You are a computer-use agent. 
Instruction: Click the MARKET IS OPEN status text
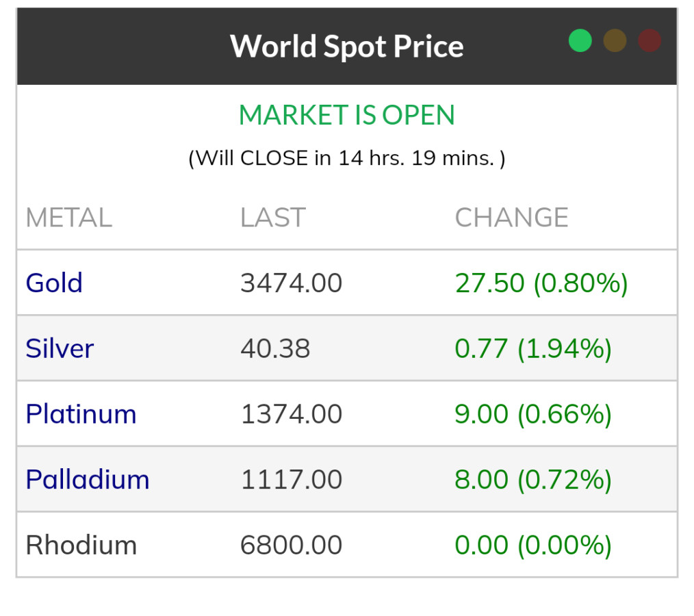click(x=347, y=115)
